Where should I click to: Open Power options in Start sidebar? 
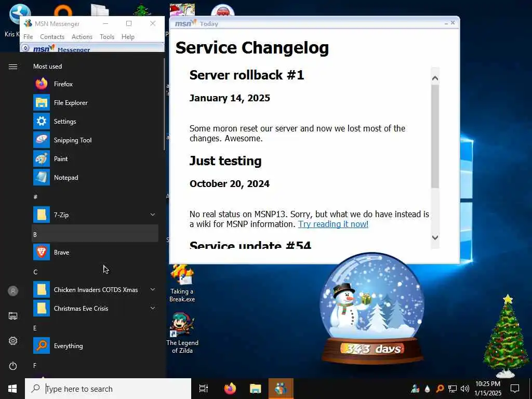(13, 366)
